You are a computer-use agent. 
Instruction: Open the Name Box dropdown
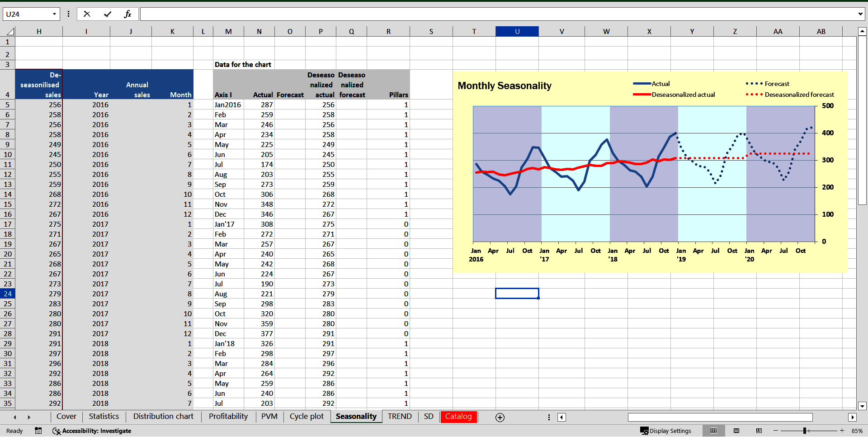[54, 14]
